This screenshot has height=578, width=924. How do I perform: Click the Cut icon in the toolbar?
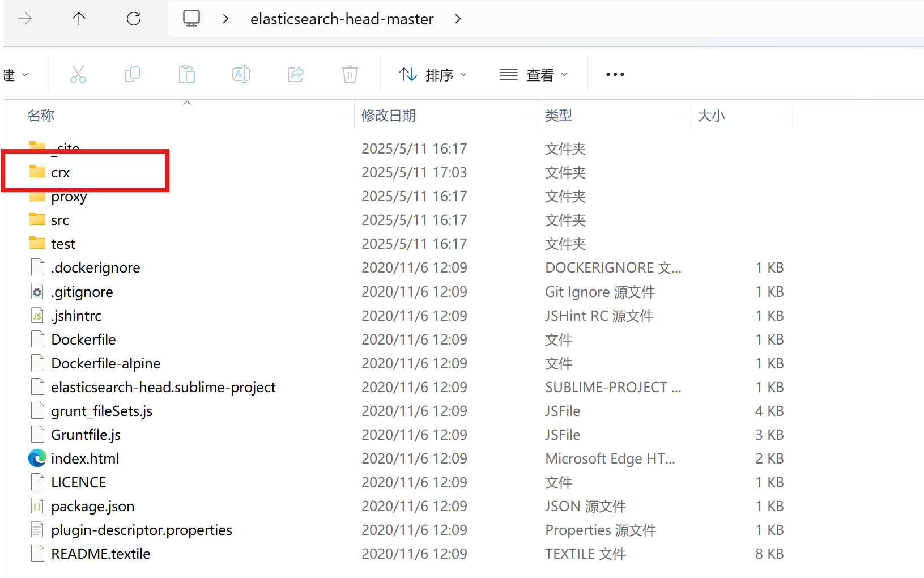[78, 74]
